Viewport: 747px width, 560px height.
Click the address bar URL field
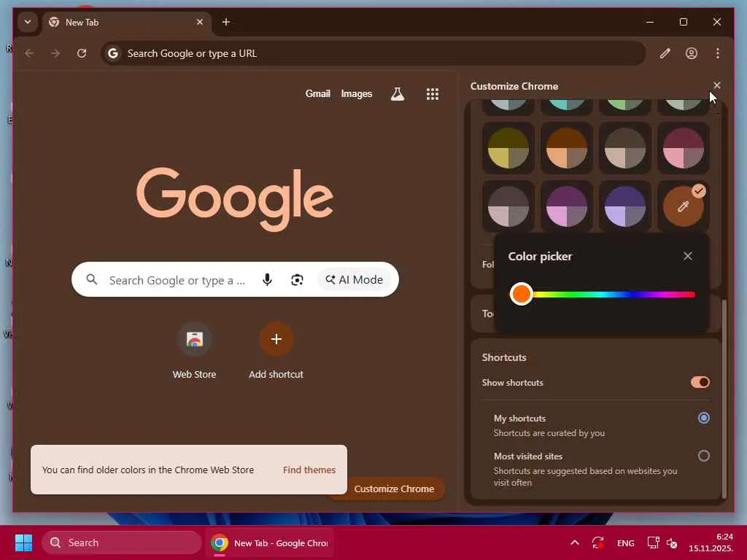tap(373, 53)
